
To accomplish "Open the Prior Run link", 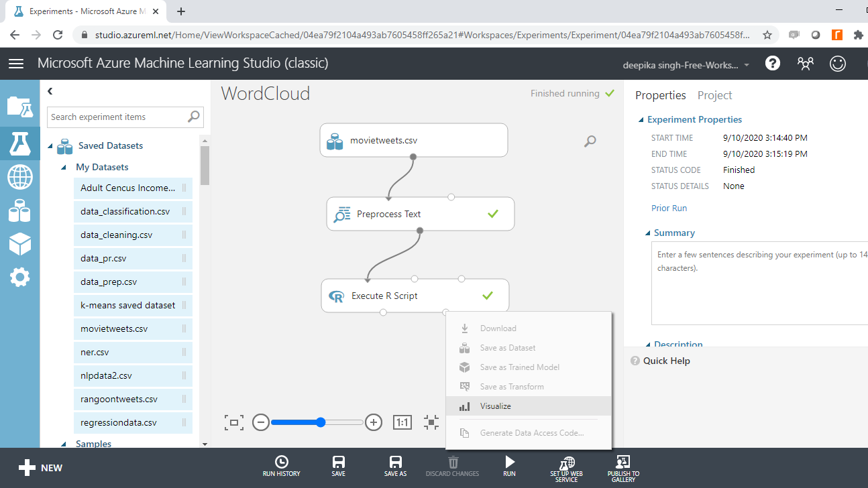I will (x=669, y=208).
